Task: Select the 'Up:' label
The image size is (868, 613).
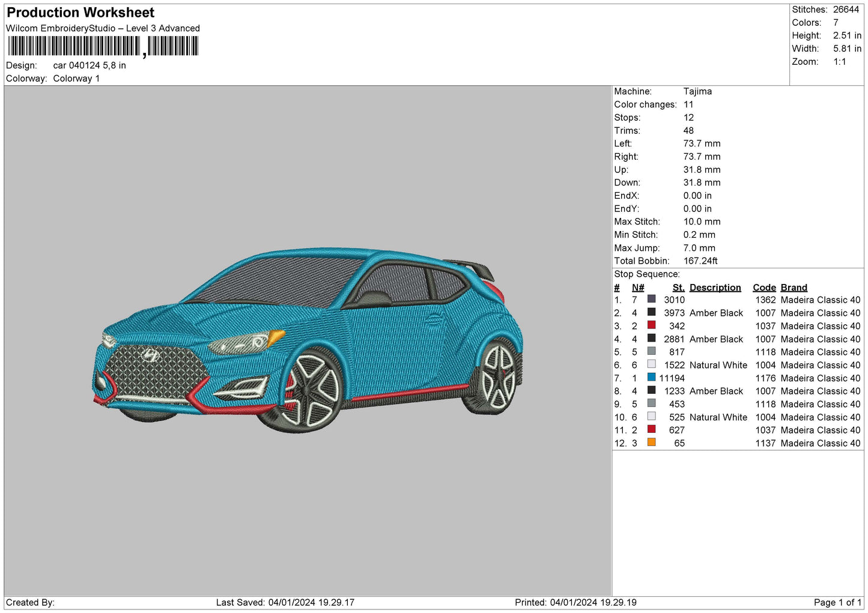Action: point(621,170)
